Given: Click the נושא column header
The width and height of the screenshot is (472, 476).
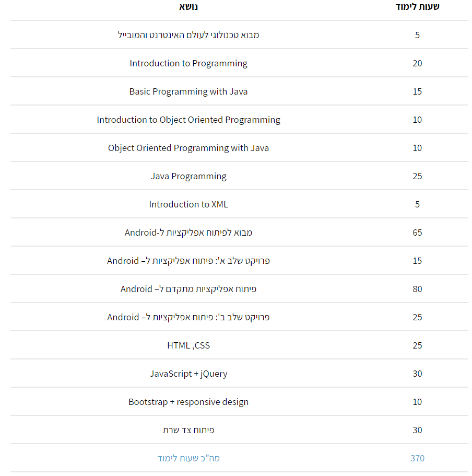Looking at the screenshot, I should pos(188,7).
